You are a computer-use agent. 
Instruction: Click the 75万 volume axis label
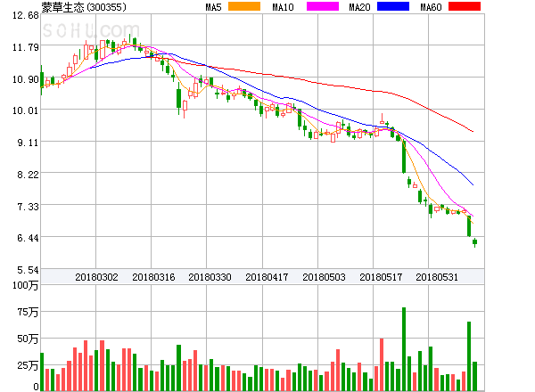28,312
